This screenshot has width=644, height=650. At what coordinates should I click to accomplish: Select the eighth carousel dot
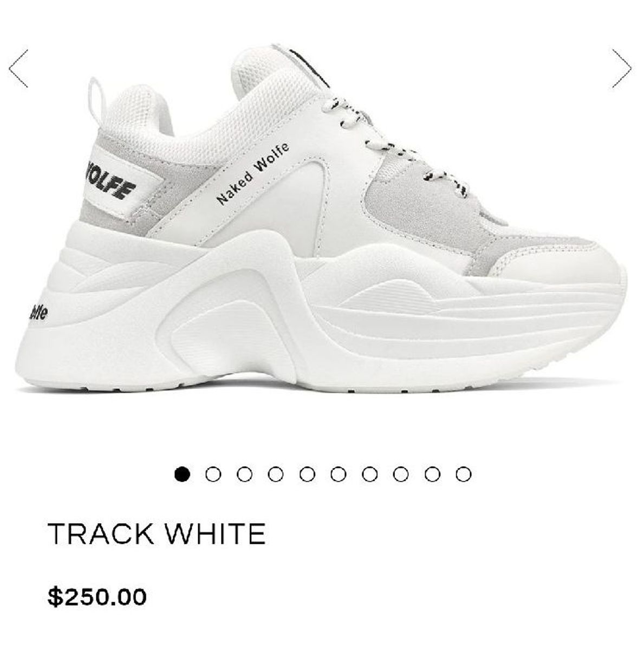401,474
